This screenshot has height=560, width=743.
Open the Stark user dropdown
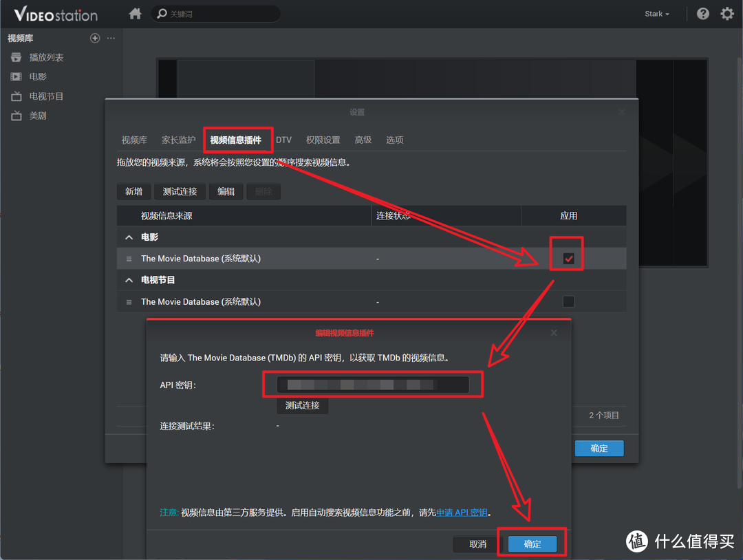coord(657,14)
